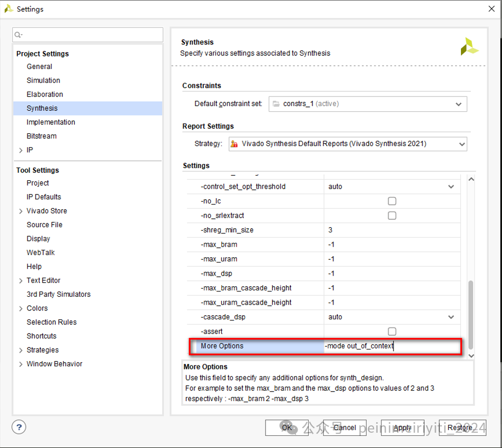The height and width of the screenshot is (448, 502).
Task: Expand the Strategies node
Action: [x=21, y=350]
